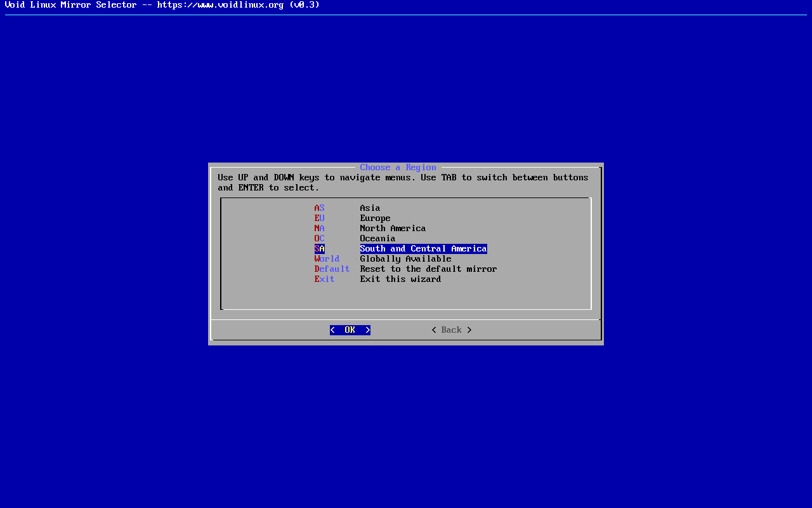This screenshot has height=508, width=812.
Task: Choose the North America entry
Action: tap(393, 228)
